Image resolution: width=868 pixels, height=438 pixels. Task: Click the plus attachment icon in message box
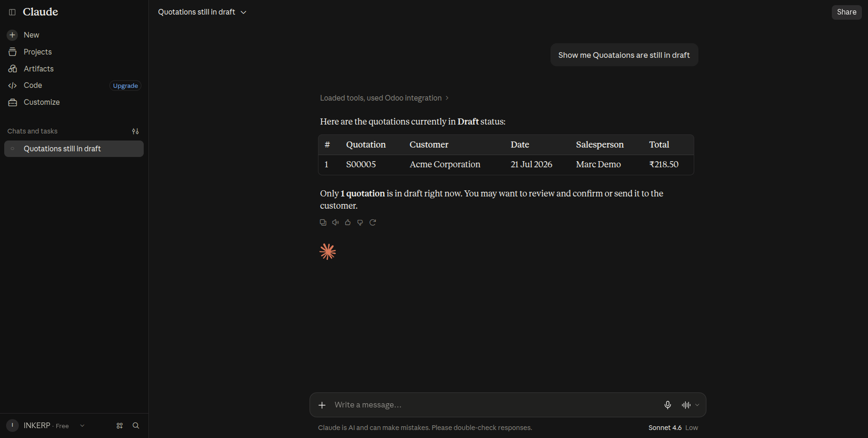(x=322, y=405)
